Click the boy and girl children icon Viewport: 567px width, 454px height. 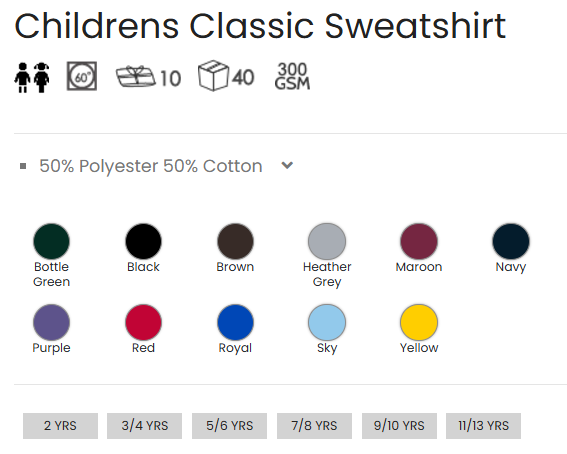[x=32, y=77]
